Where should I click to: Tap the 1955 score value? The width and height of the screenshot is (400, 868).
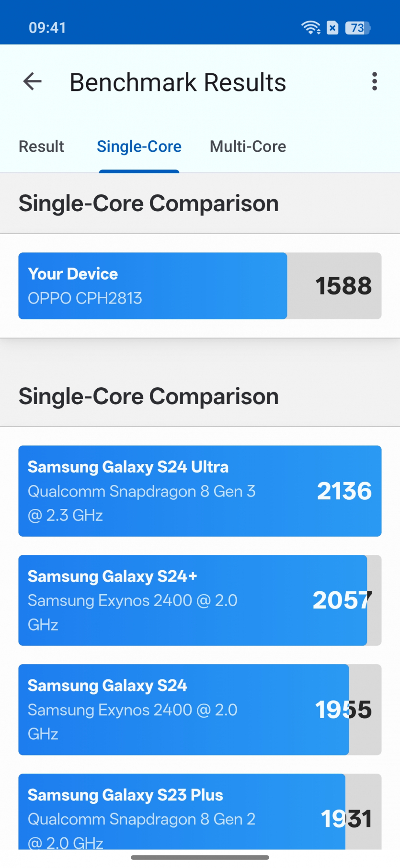(343, 709)
